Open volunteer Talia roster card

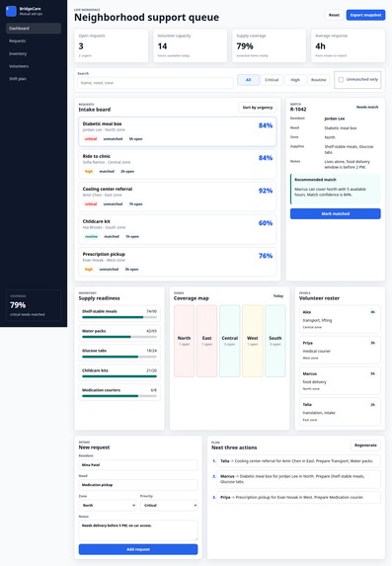point(340,412)
